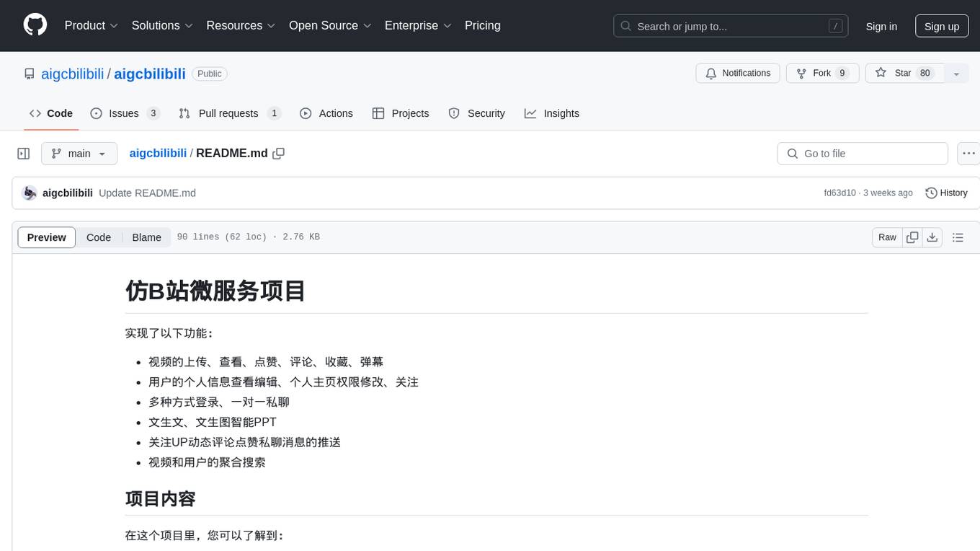Expand the file tree side panel
The height and width of the screenshot is (551, 980).
pyautogui.click(x=24, y=154)
